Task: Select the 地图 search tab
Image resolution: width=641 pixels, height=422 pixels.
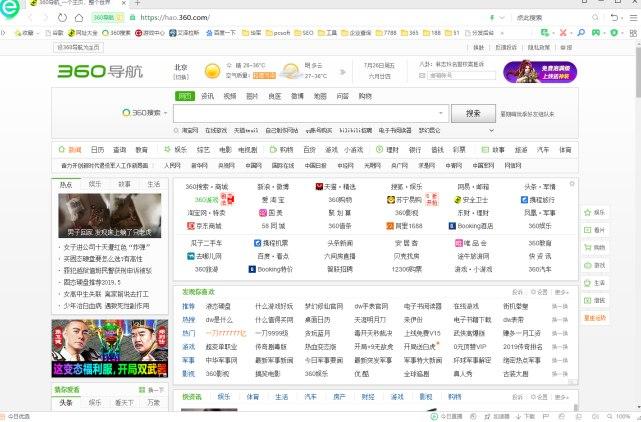Action: pyautogui.click(x=320, y=96)
